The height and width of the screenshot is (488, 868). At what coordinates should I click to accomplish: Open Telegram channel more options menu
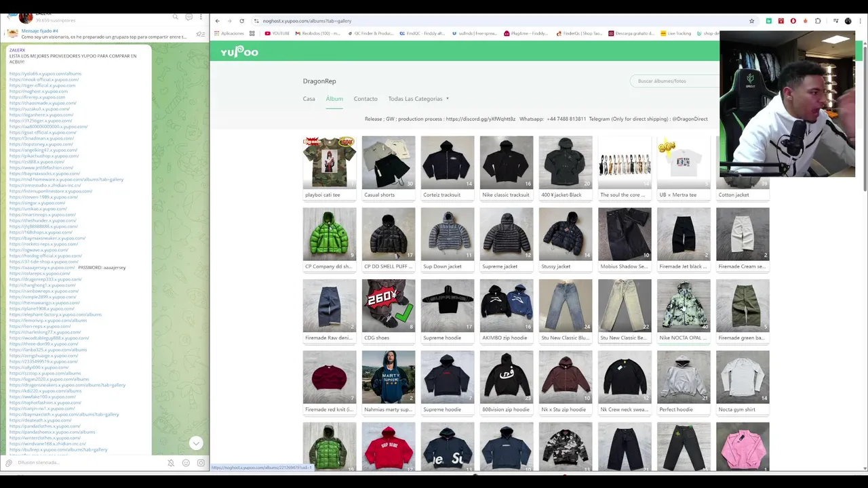point(201,17)
